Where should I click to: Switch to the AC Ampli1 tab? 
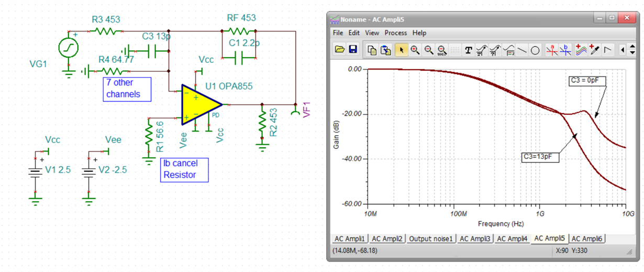(x=350, y=238)
